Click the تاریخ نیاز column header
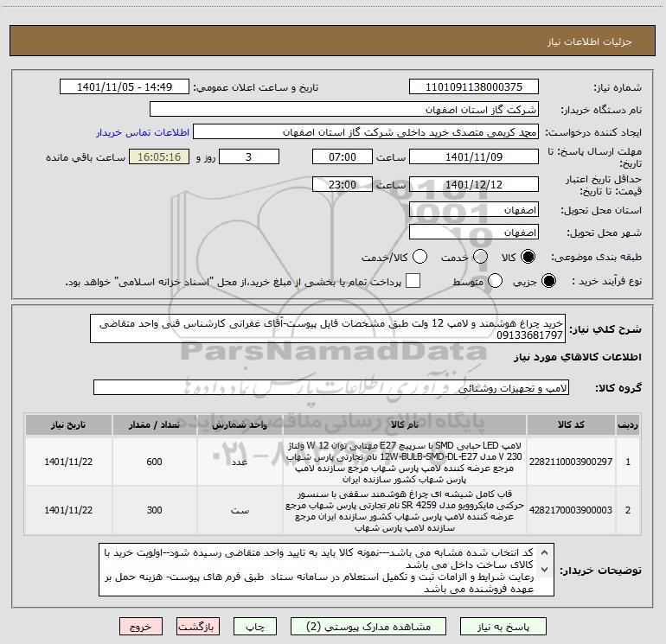Screen dimensions: 666x644 point(68,424)
